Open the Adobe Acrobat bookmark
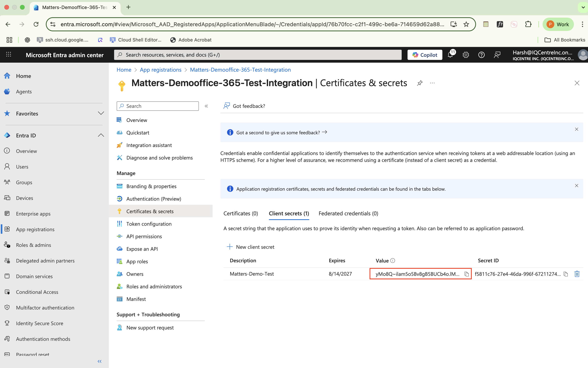This screenshot has height=368, width=588. [x=191, y=40]
